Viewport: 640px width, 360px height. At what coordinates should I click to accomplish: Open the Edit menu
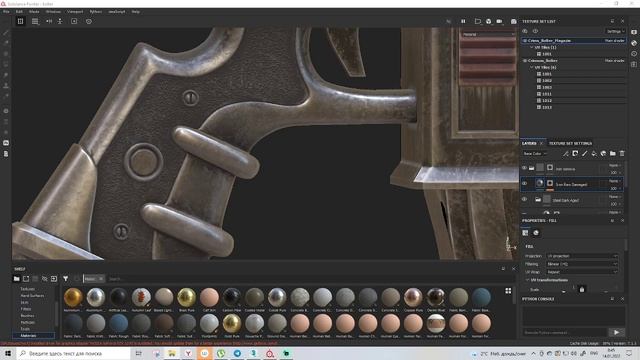click(x=19, y=12)
